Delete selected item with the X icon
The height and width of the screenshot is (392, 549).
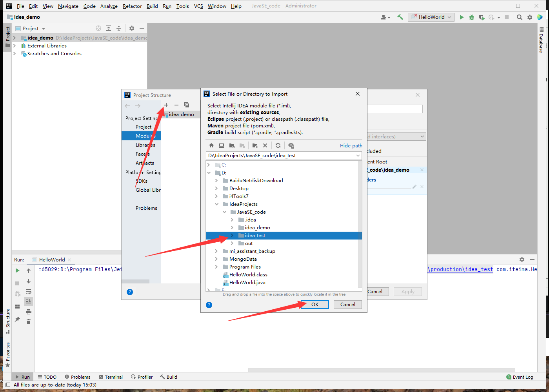click(265, 145)
